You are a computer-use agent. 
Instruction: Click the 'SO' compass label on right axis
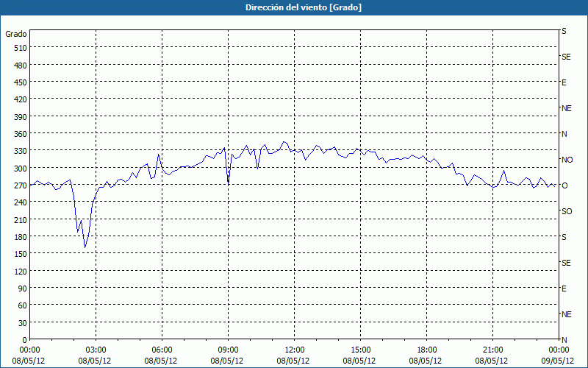coord(567,211)
